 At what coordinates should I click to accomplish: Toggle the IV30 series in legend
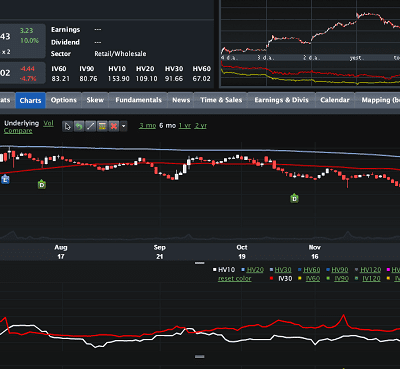[285, 279]
